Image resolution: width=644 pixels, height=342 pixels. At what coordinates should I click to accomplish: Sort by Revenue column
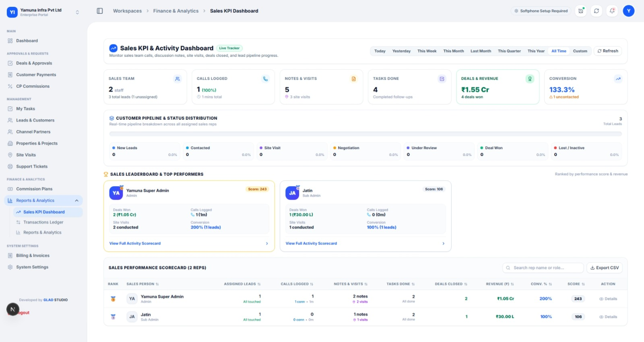pyautogui.click(x=500, y=284)
